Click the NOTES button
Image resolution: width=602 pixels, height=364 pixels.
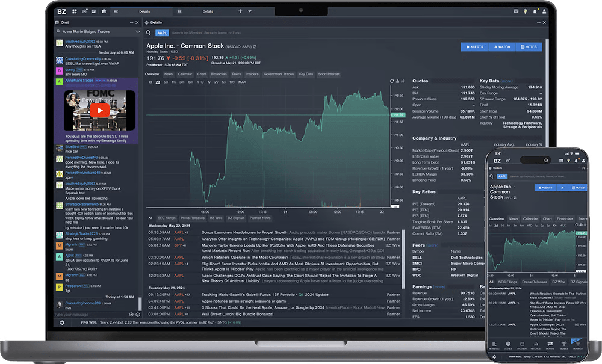coord(529,47)
